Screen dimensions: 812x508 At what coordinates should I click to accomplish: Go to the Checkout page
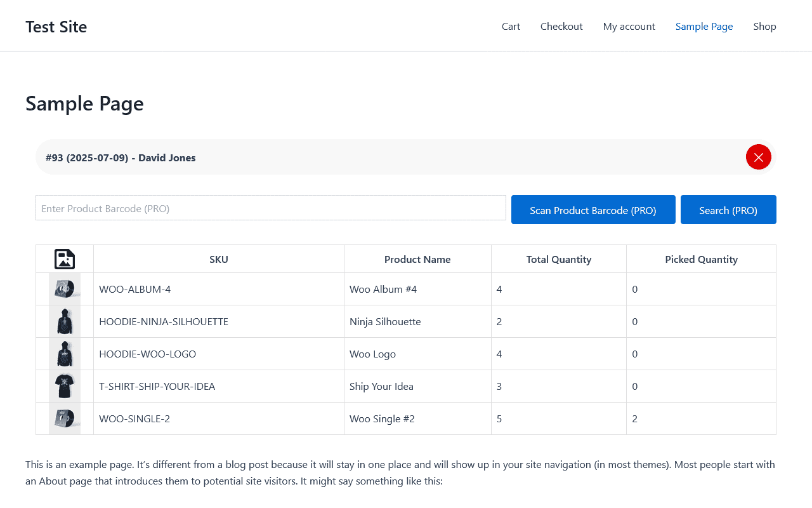[561, 27]
